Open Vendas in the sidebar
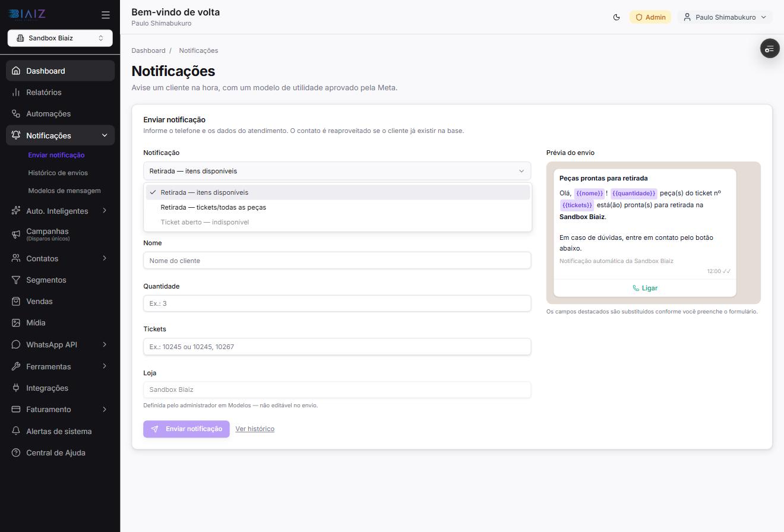The image size is (784, 532). 60,301
